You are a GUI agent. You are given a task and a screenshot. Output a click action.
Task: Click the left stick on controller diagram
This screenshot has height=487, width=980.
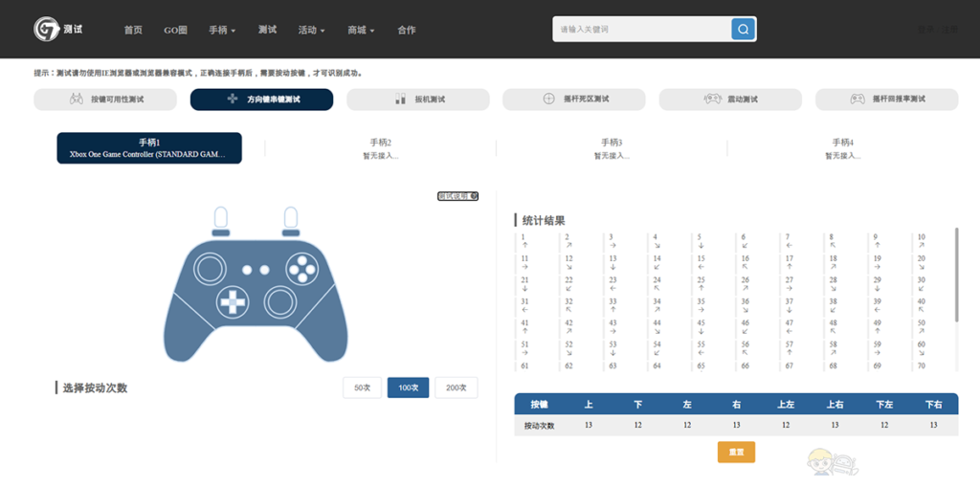coord(210,268)
